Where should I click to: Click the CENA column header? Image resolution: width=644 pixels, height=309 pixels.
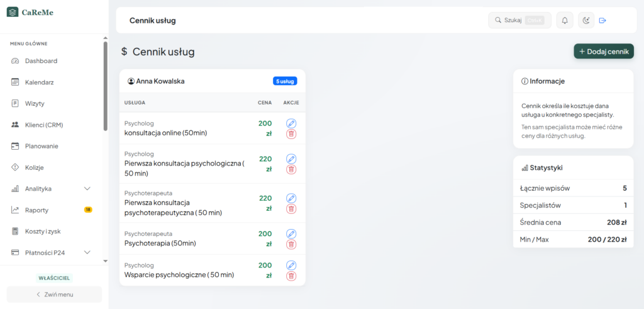[265, 103]
